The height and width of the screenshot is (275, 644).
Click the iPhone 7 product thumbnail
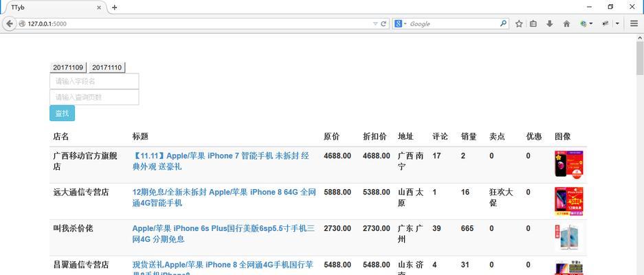click(x=569, y=164)
